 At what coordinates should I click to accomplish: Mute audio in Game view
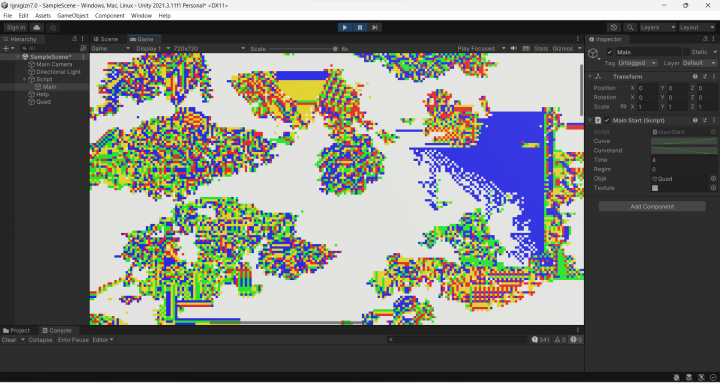coord(514,48)
